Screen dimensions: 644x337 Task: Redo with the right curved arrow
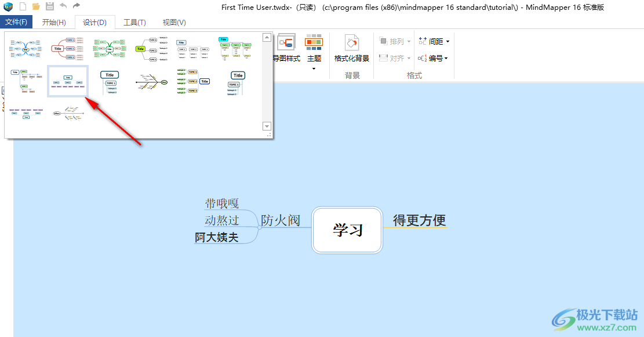tap(77, 6)
